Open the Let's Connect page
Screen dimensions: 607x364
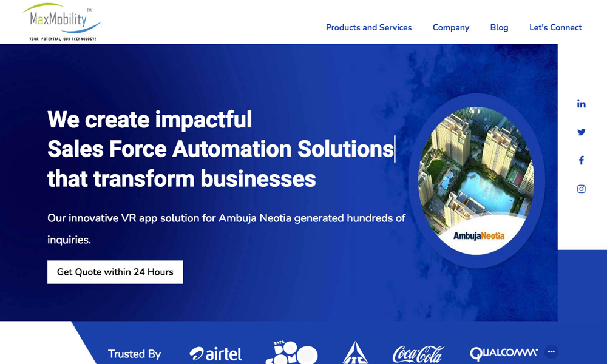click(x=555, y=27)
